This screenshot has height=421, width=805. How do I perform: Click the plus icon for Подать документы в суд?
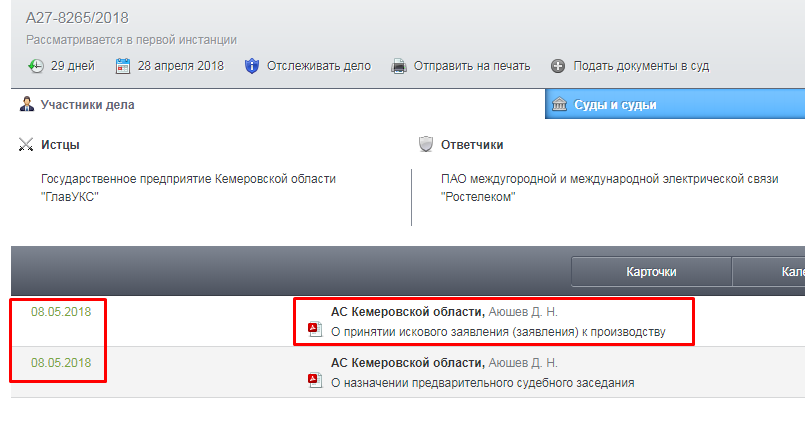click(x=558, y=66)
